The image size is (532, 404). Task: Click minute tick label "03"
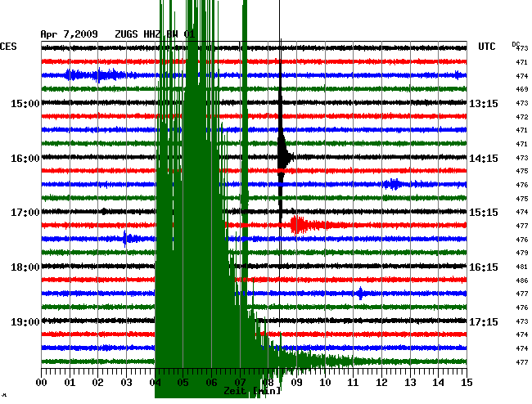point(126,383)
